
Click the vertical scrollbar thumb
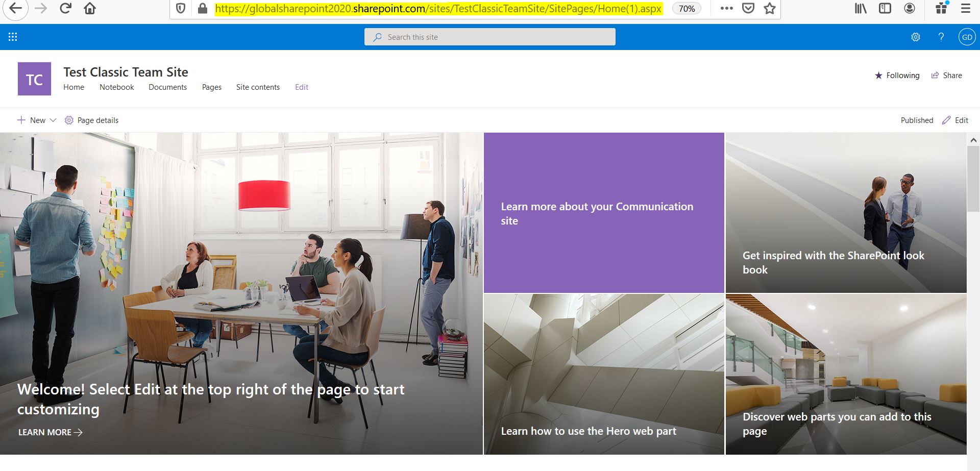click(973, 179)
